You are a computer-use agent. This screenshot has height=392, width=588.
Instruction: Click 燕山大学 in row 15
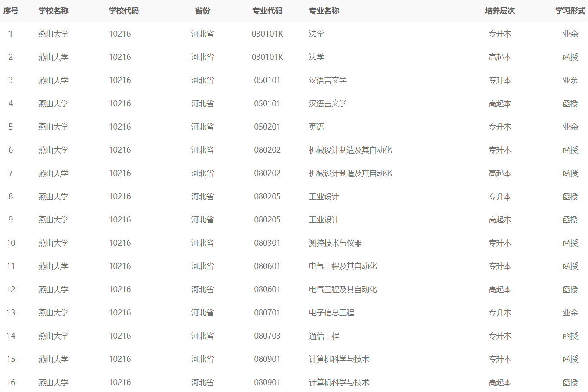click(53, 359)
